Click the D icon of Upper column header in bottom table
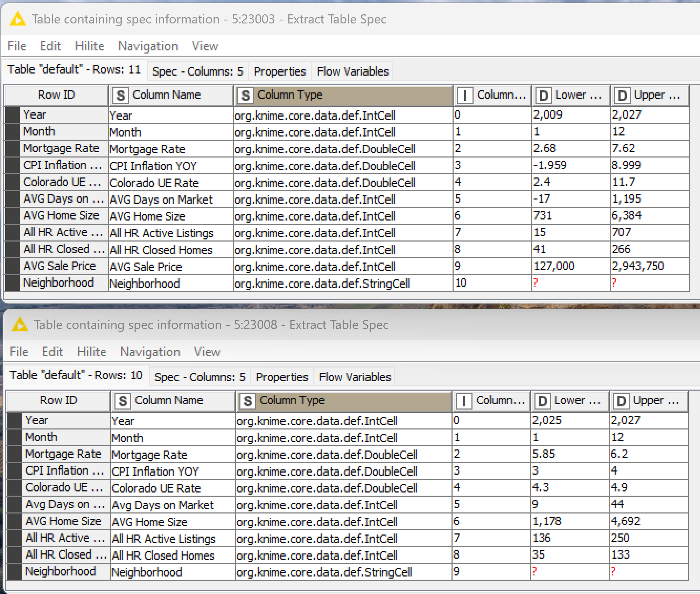The height and width of the screenshot is (594, 700). coord(621,401)
